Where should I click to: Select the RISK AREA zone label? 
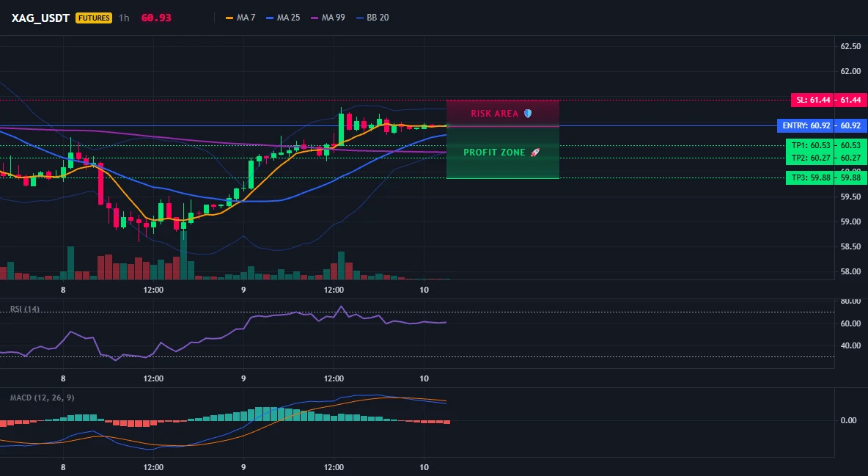click(x=501, y=114)
